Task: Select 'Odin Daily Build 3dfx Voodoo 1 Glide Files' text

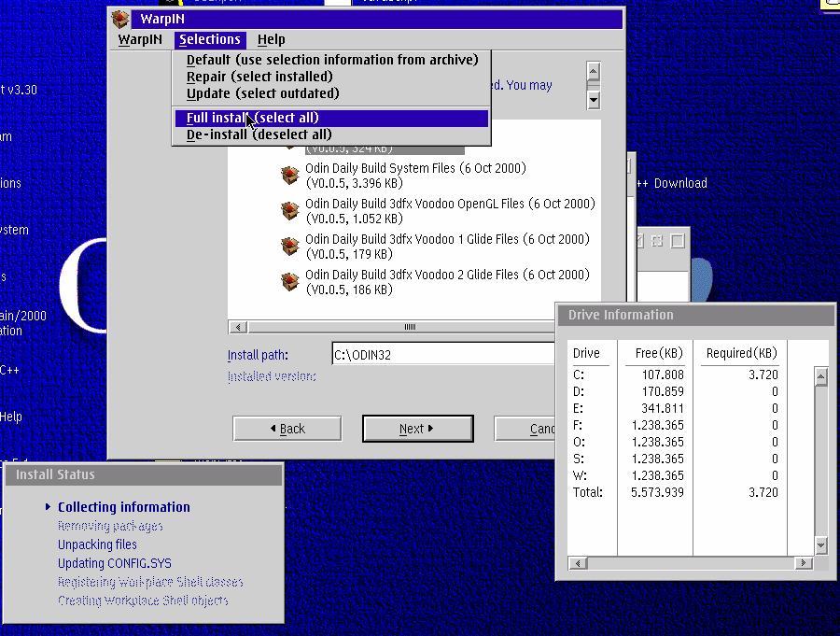Action: tap(448, 247)
